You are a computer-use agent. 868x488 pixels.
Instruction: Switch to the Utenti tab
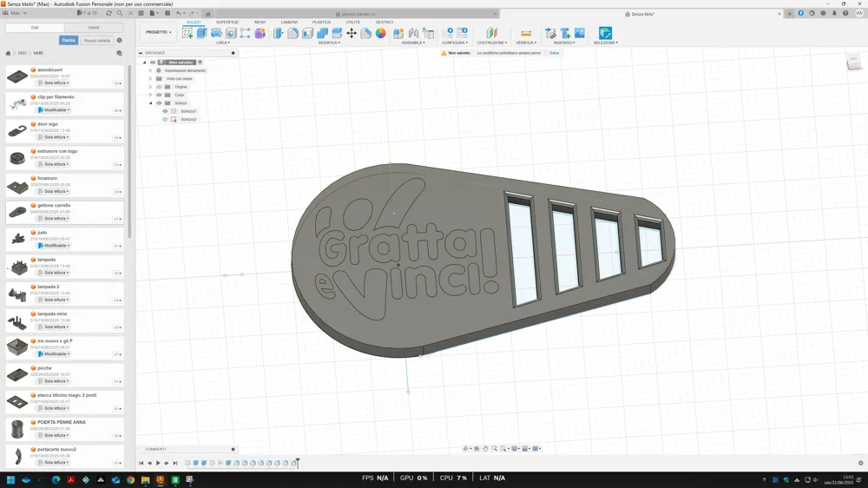94,27
